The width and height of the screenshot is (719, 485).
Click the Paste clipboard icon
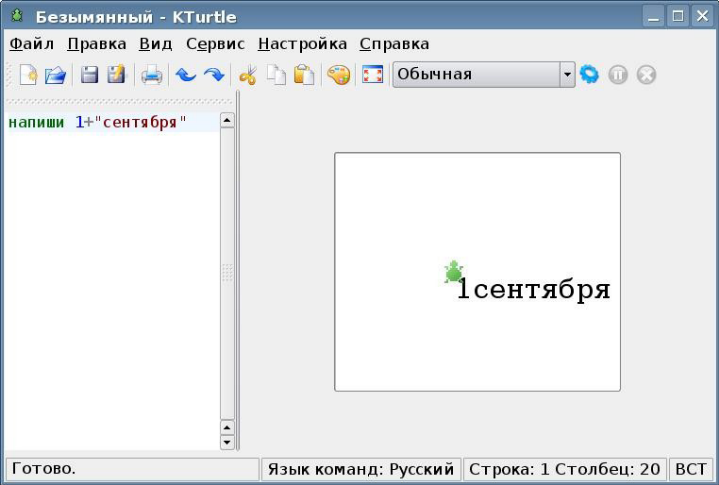pos(304,75)
